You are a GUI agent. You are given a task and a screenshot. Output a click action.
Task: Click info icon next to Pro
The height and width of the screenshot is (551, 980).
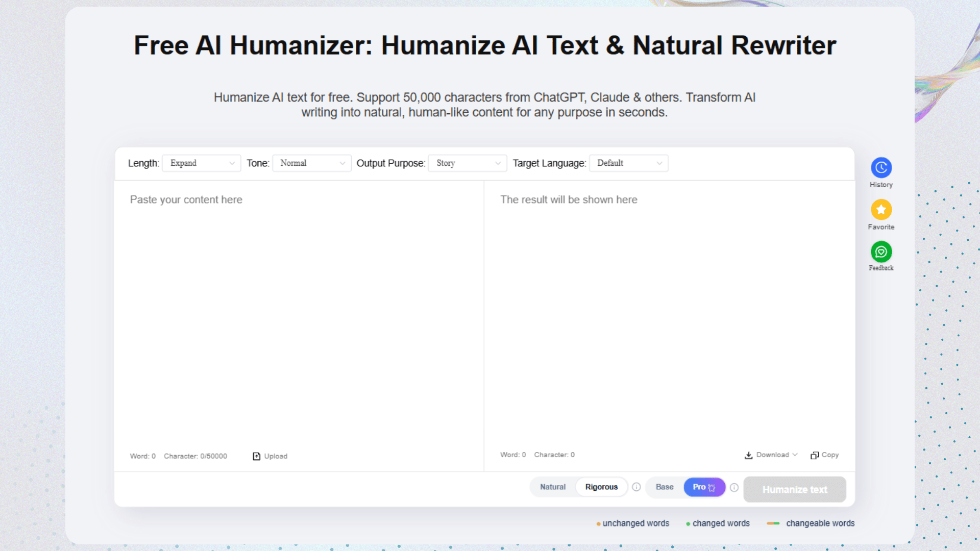coord(734,488)
